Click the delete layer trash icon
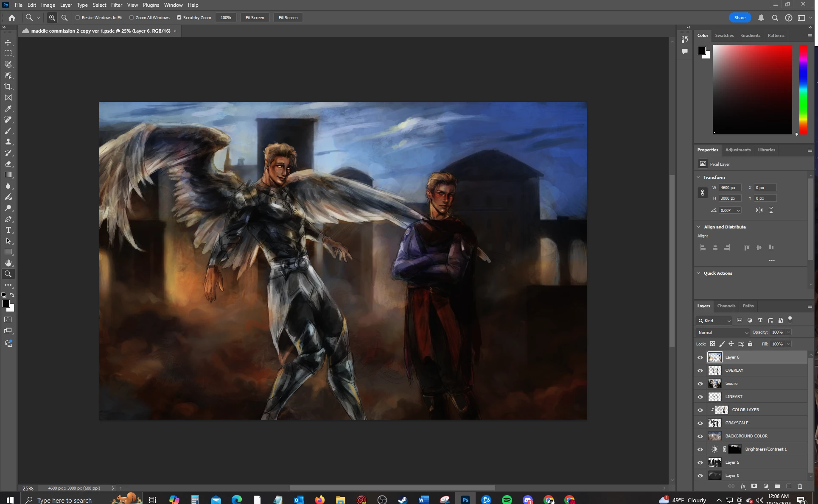This screenshot has height=504, width=818. tap(800, 486)
